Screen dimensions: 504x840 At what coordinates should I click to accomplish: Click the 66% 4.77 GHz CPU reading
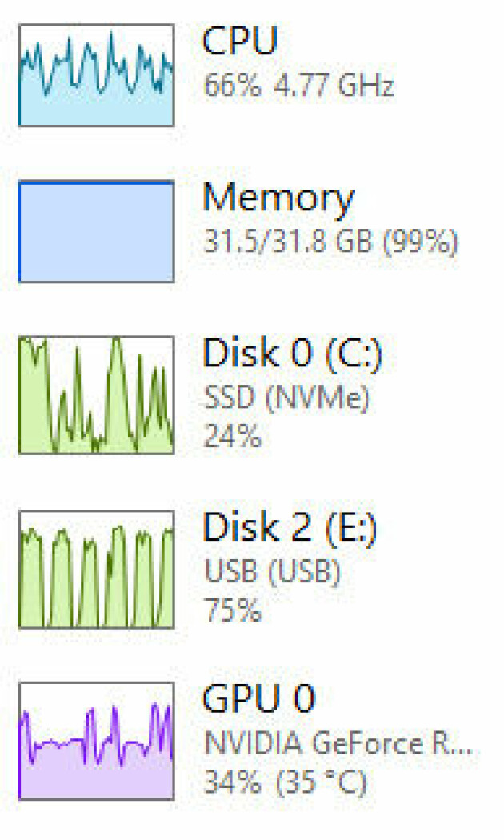point(299,85)
